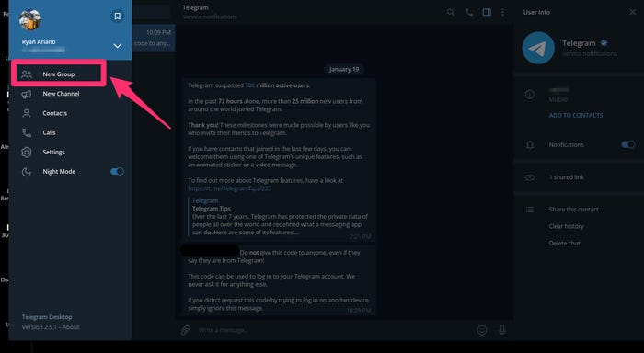Image resolution: width=644 pixels, height=353 pixels.
Task: Click the attach file paperclip icon
Action: pos(186,330)
